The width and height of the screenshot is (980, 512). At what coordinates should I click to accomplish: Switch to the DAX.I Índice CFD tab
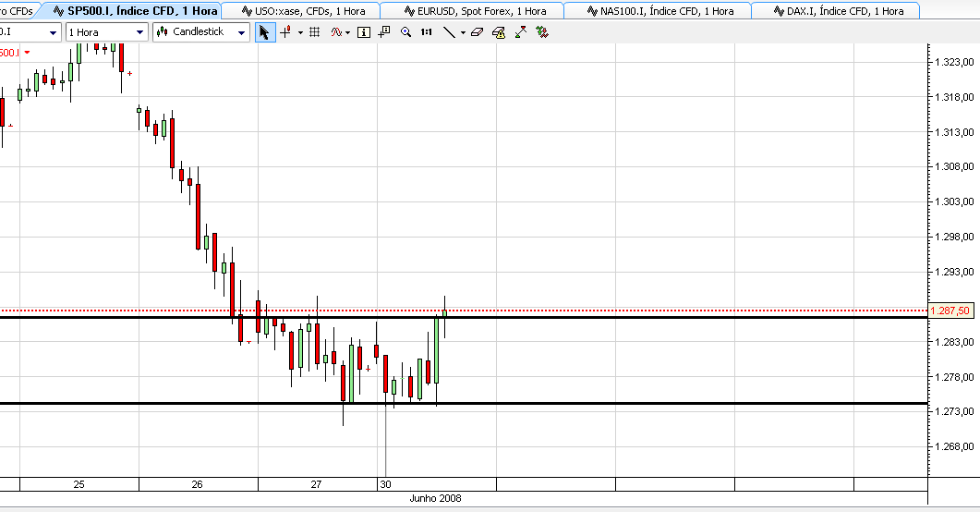coord(838,10)
